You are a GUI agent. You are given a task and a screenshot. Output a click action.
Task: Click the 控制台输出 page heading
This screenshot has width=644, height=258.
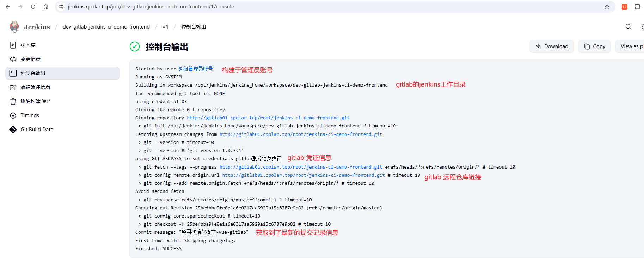tap(167, 47)
